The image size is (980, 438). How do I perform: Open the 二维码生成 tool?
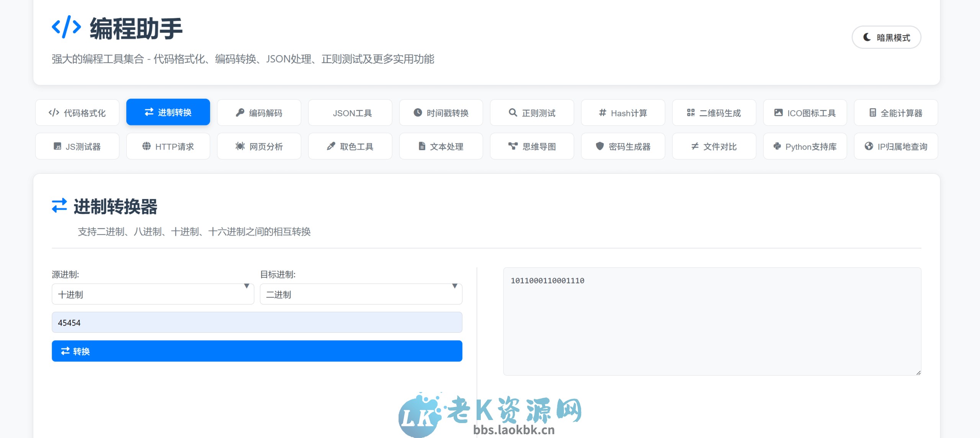click(x=714, y=112)
